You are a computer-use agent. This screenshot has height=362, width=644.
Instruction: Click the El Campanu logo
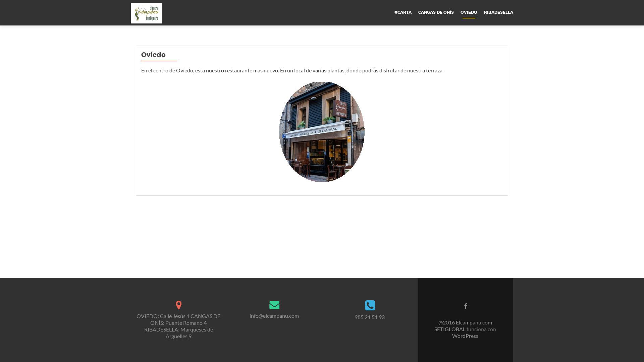click(146, 13)
